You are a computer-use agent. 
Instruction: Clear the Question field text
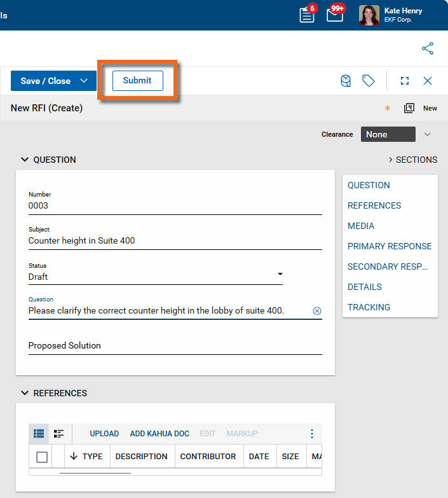(316, 311)
